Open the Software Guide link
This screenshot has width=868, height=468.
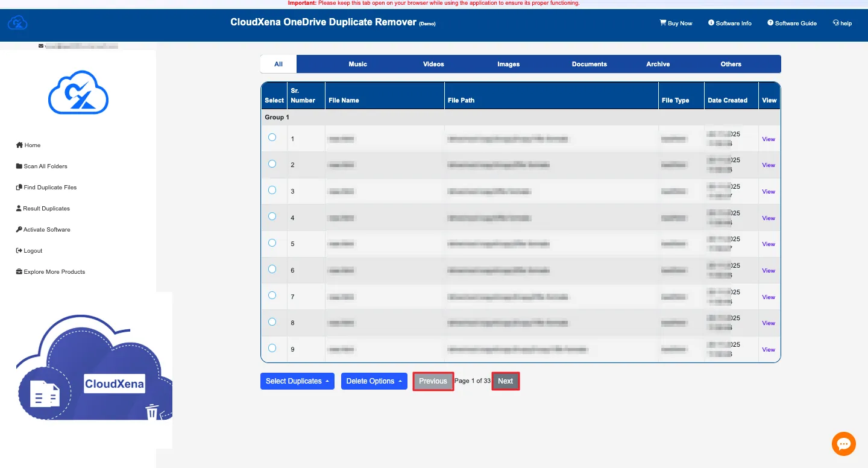point(792,23)
